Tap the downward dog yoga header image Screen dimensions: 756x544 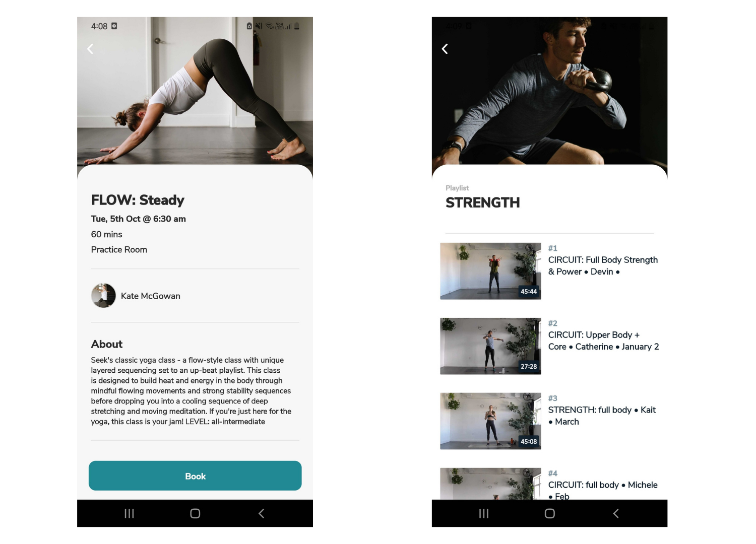(195, 91)
